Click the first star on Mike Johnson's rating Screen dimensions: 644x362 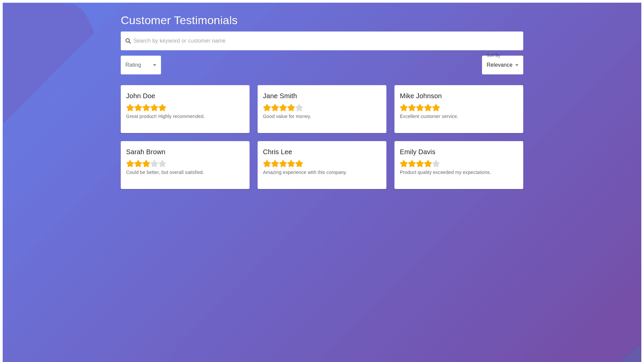(x=404, y=108)
